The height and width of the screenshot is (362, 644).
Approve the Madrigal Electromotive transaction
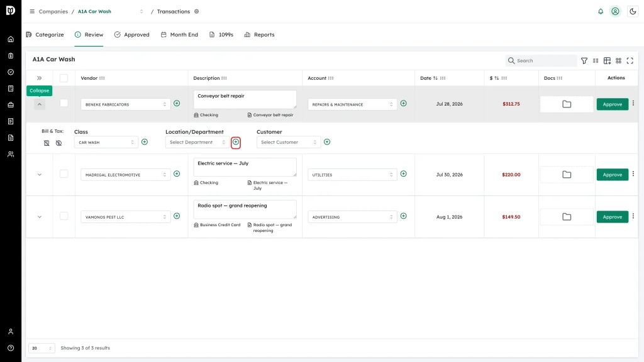coord(613,175)
